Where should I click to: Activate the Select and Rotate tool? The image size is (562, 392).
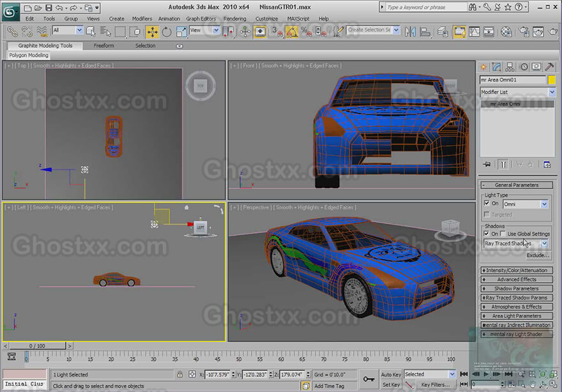pos(167,32)
